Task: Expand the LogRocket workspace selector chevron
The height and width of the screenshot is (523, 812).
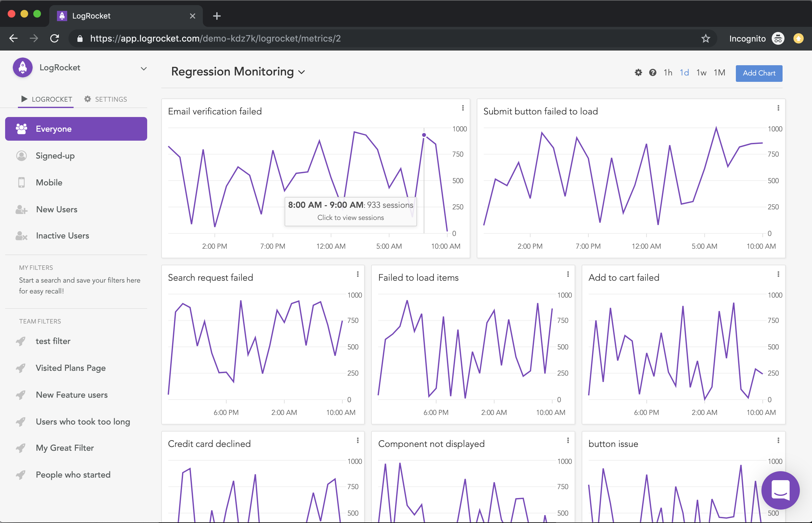Action: pyautogui.click(x=143, y=69)
